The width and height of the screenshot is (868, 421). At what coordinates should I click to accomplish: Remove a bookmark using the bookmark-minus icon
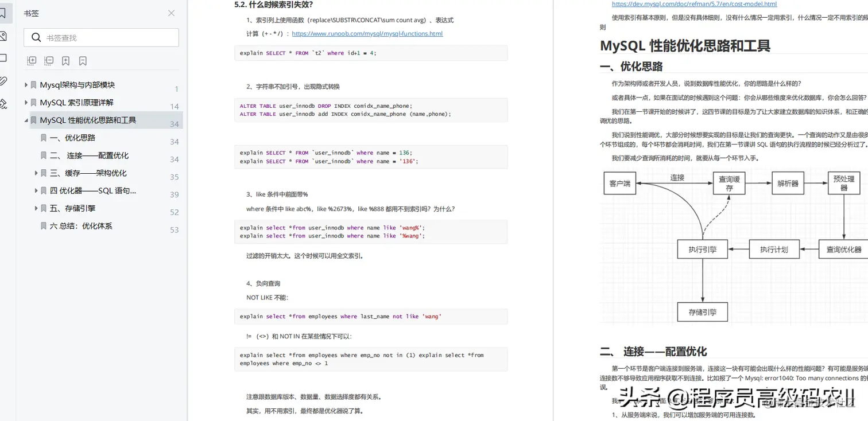point(83,60)
